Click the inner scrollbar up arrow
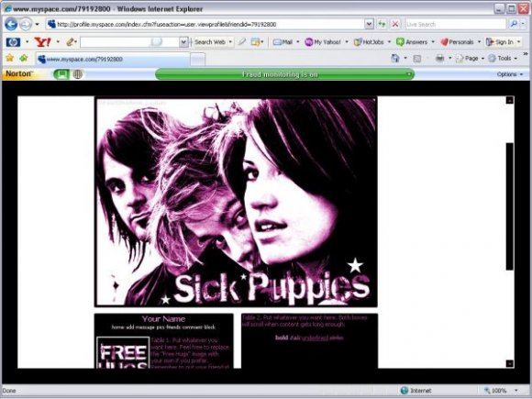This screenshot has height=399, width=532. click(x=510, y=100)
